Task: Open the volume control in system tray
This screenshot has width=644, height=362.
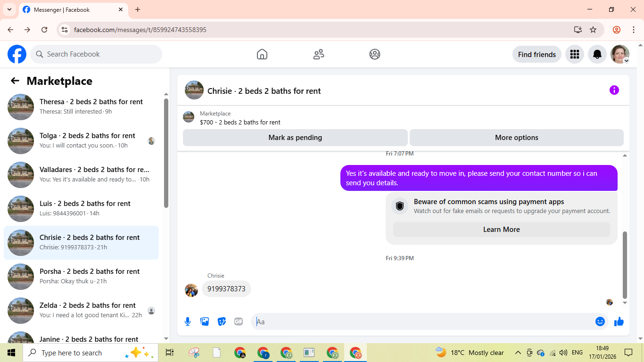Action: tap(563, 353)
